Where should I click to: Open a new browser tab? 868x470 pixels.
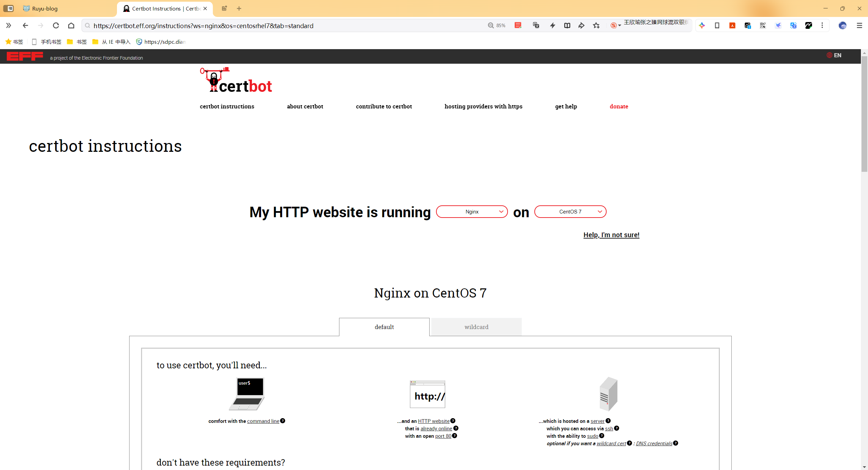coord(239,8)
